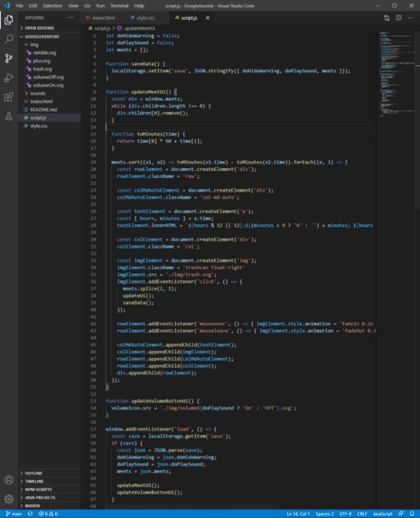Image resolution: width=420 pixels, height=518 pixels.
Task: Click Ln 14, Col 1 cursor position
Action: tap(298, 513)
